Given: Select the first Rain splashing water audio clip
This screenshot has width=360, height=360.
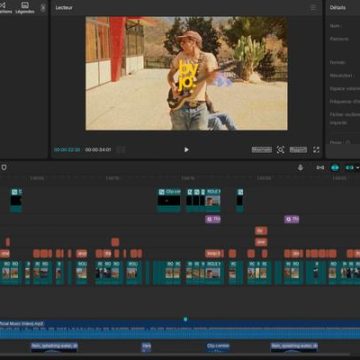Looking at the screenshot, I should (54, 347).
